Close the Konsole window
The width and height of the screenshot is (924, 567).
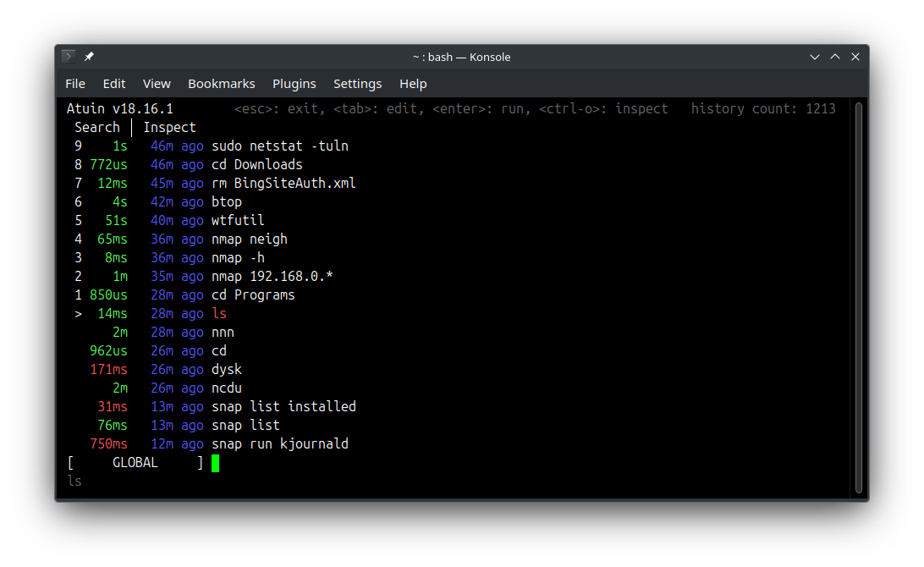(855, 57)
